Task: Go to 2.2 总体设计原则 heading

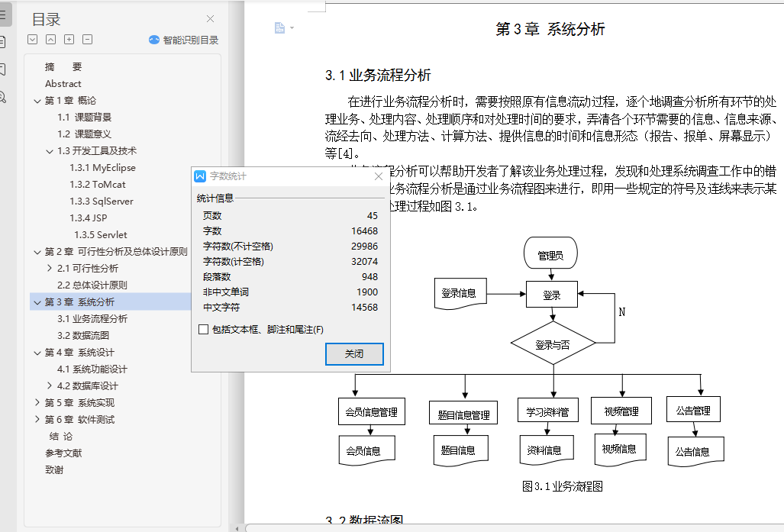Action: pyautogui.click(x=92, y=285)
